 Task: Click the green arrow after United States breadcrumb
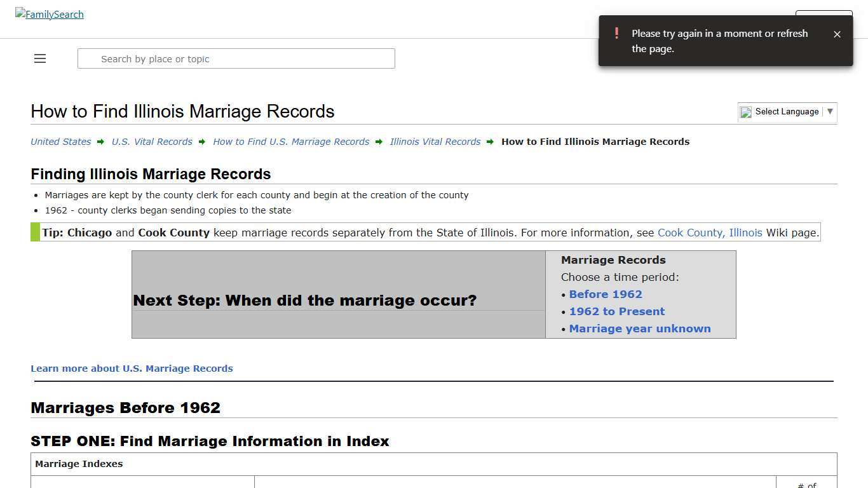(x=100, y=142)
